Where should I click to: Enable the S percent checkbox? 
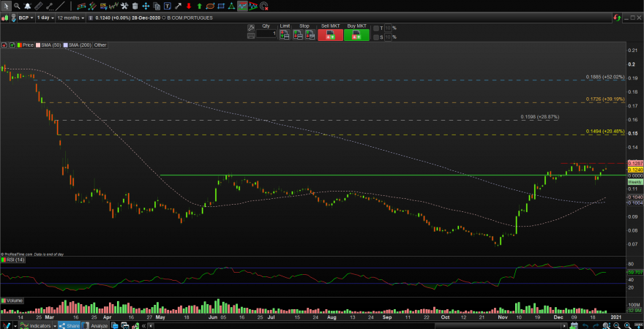point(376,37)
